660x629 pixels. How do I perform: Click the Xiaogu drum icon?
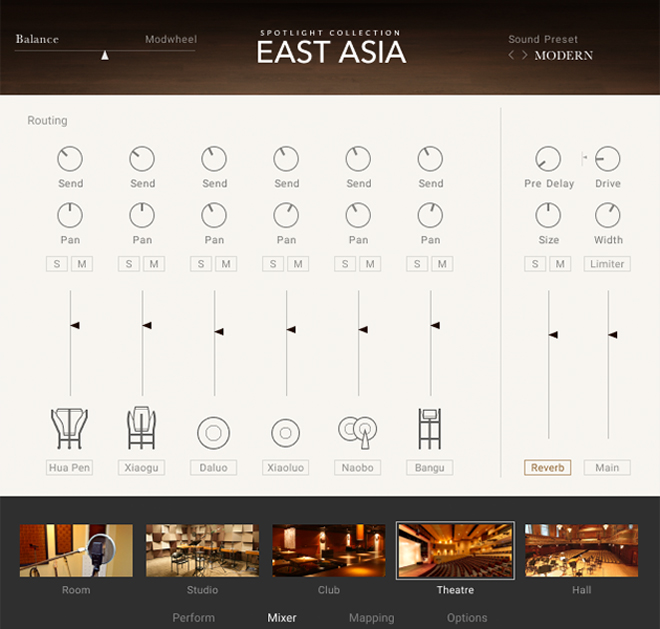pos(141,428)
